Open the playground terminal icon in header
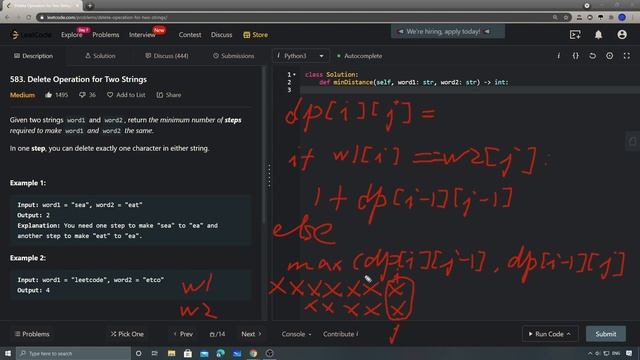 (x=575, y=35)
